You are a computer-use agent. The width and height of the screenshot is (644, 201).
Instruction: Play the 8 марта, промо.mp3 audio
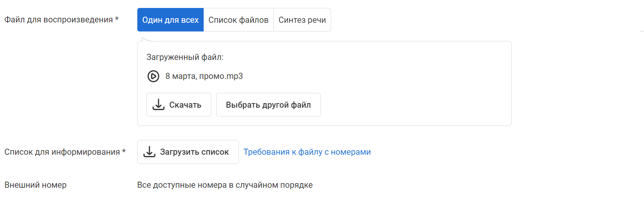[x=153, y=76]
